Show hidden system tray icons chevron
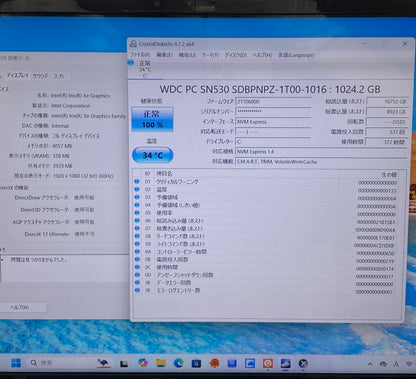The height and width of the screenshot is (379, 416). pos(370,364)
